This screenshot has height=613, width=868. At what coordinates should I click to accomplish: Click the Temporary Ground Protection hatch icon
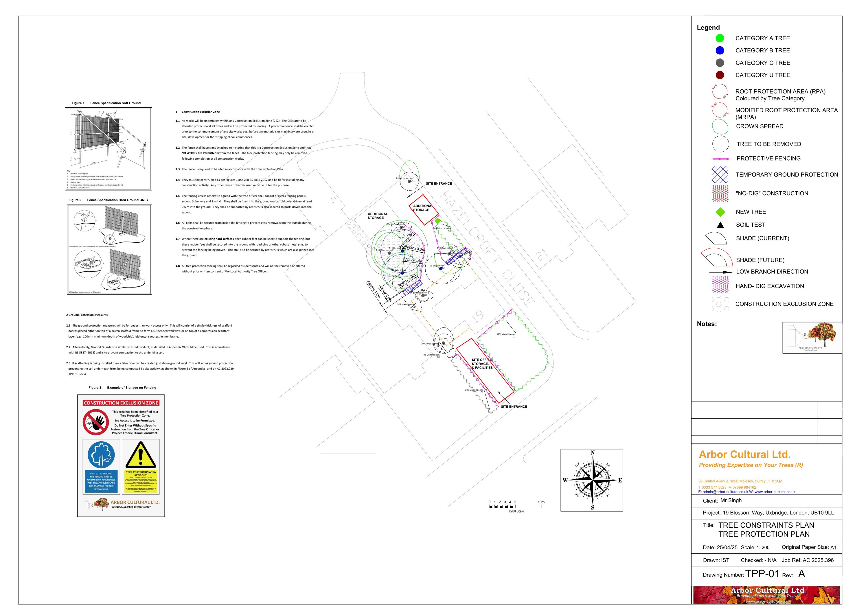[720, 175]
